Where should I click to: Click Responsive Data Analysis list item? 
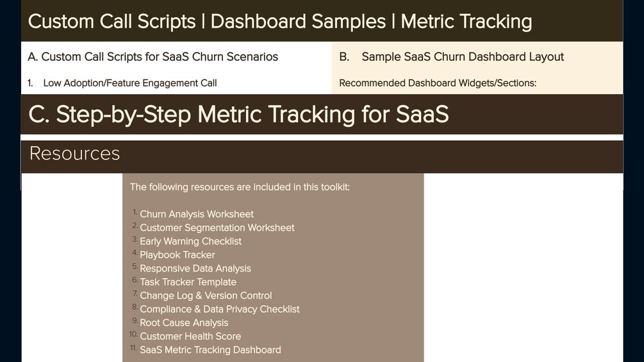(x=195, y=268)
